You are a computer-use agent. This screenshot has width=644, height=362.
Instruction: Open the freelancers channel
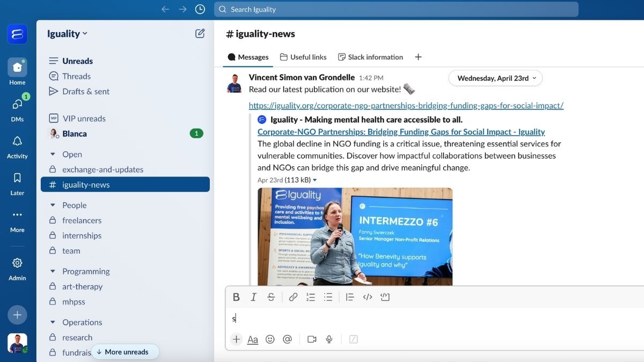[x=125, y=220]
